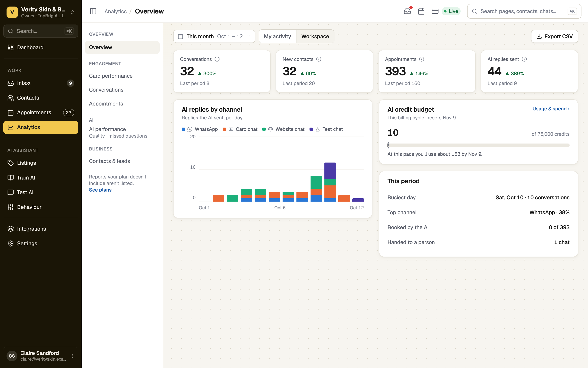Toggle Website chat series in chart legend
588x368 pixels.
(x=283, y=129)
